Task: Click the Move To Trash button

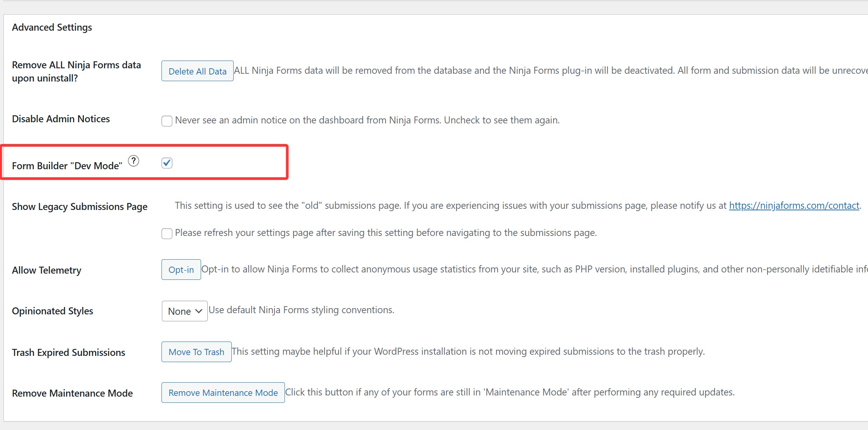Action: point(196,352)
